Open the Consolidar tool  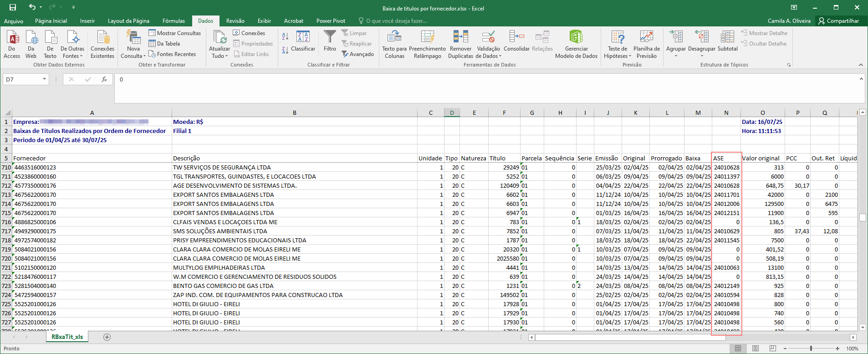click(516, 41)
